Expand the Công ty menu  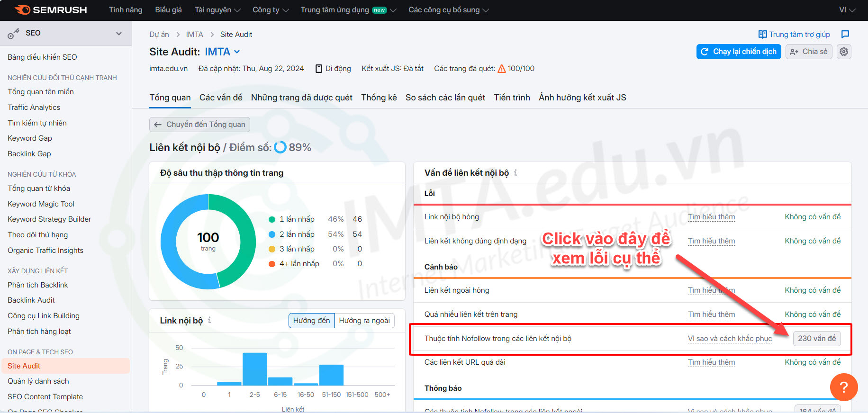coord(271,10)
